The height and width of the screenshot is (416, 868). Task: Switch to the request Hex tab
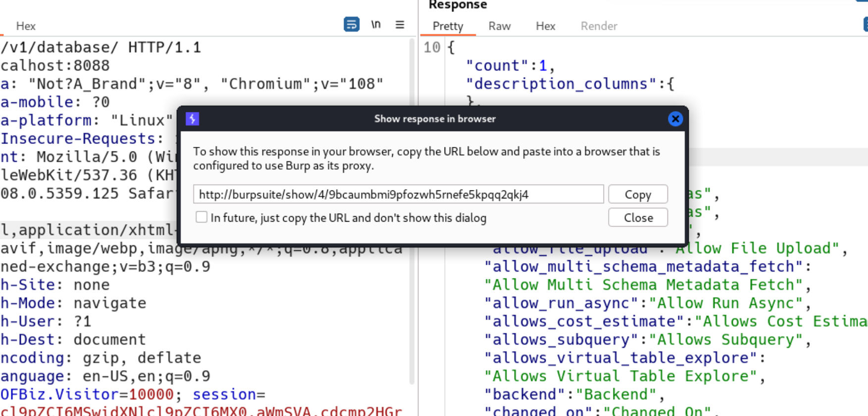(x=26, y=26)
